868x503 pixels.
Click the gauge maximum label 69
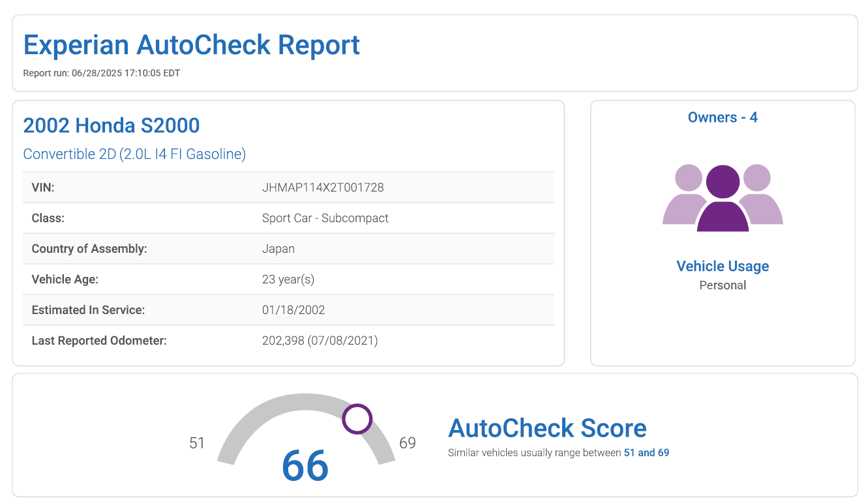408,444
